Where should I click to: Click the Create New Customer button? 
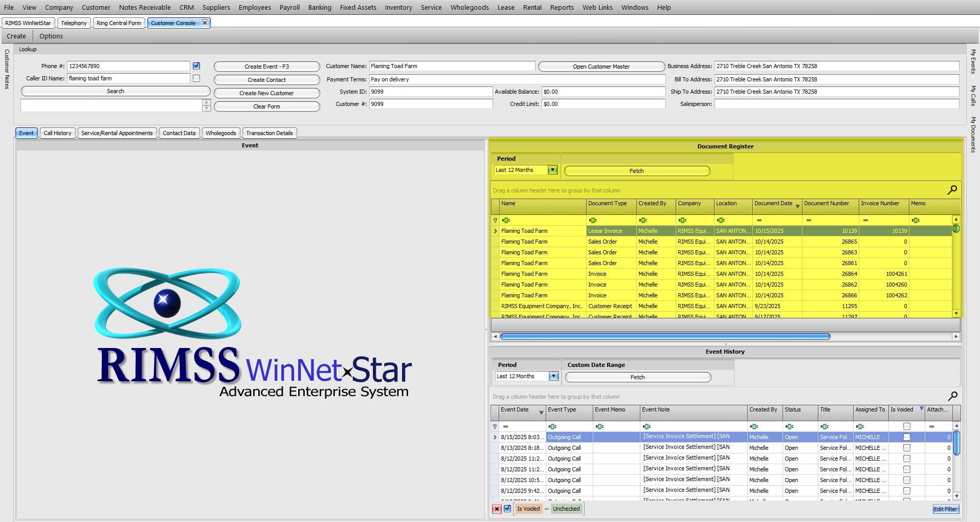coord(266,93)
